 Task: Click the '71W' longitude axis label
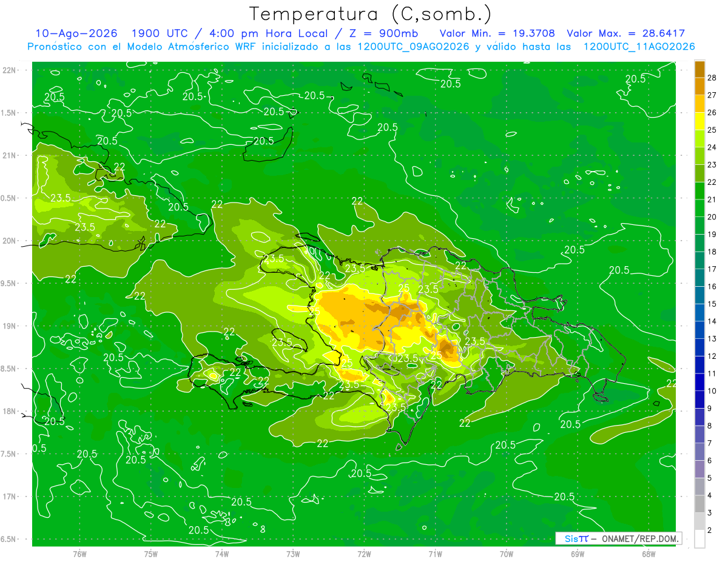coord(435,554)
